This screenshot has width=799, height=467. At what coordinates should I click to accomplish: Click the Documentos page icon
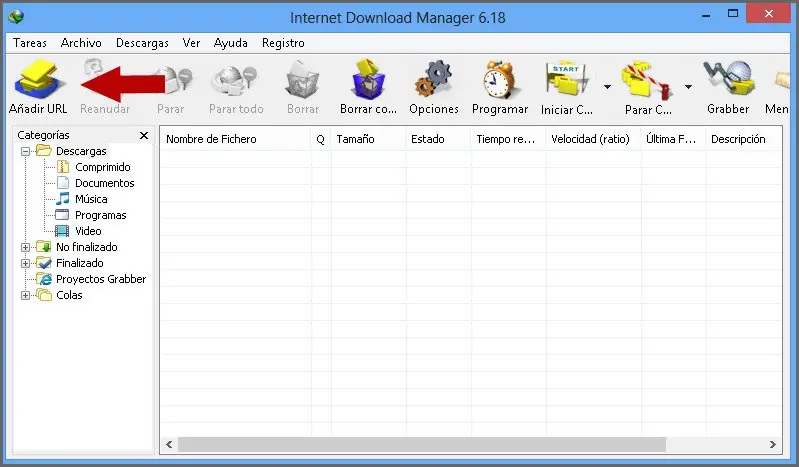[x=63, y=183]
